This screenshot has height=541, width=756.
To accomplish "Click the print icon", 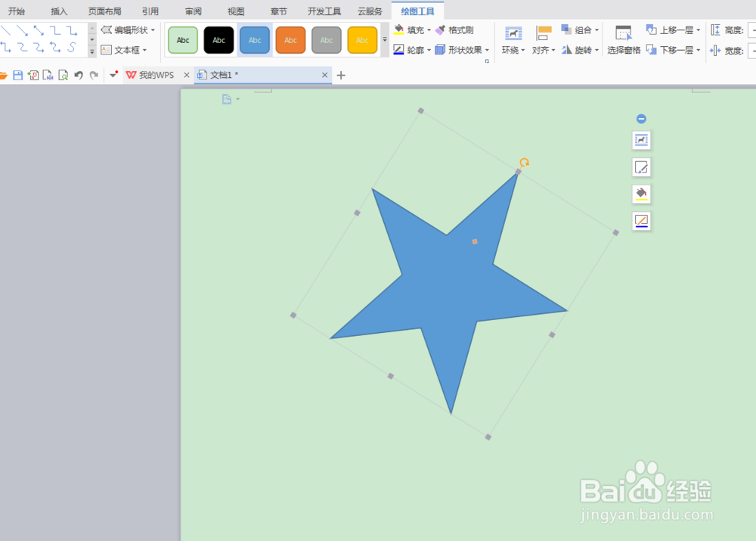I will click(48, 76).
